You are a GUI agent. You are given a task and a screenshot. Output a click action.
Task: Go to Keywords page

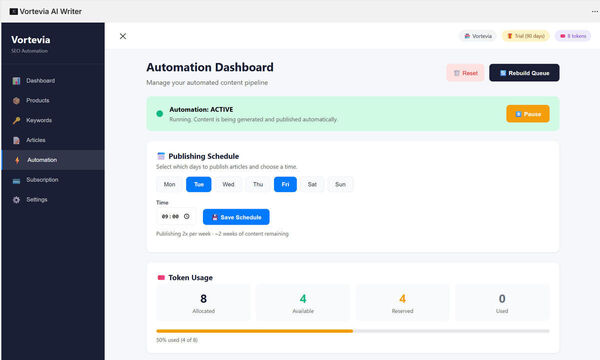click(53, 121)
